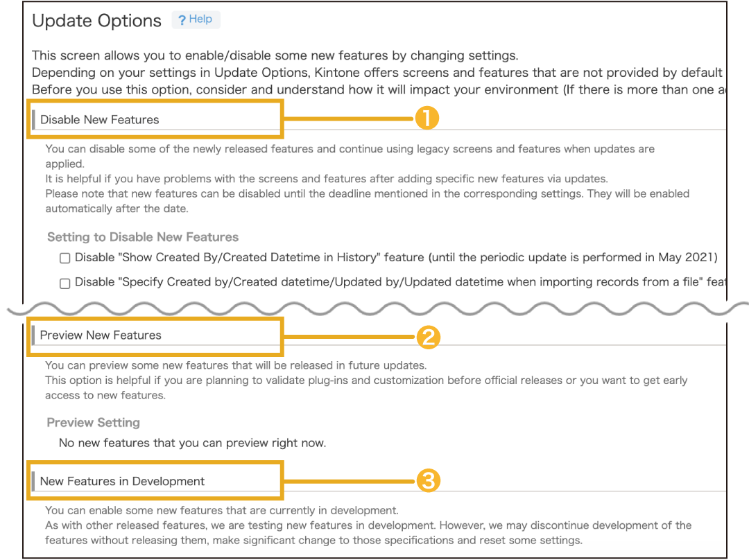Tick the Disable "Show Created By/Created Datetime" checkbox

[x=65, y=258]
